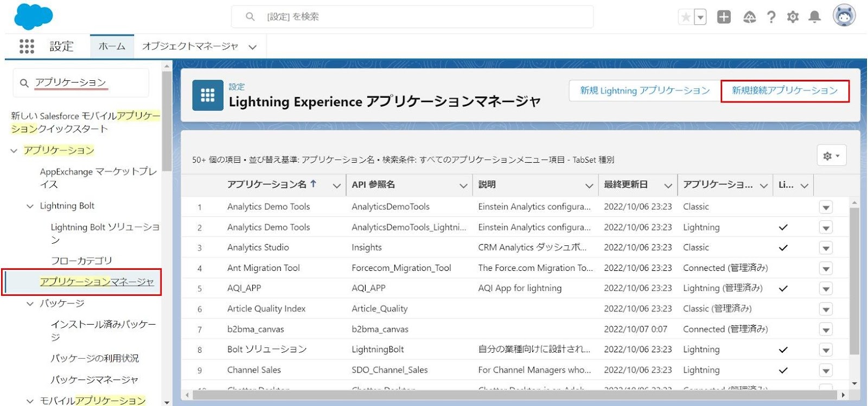Image resolution: width=868 pixels, height=406 pixels.
Task: Click the sidebar vertical scrollbar thumb
Action: [x=167, y=120]
